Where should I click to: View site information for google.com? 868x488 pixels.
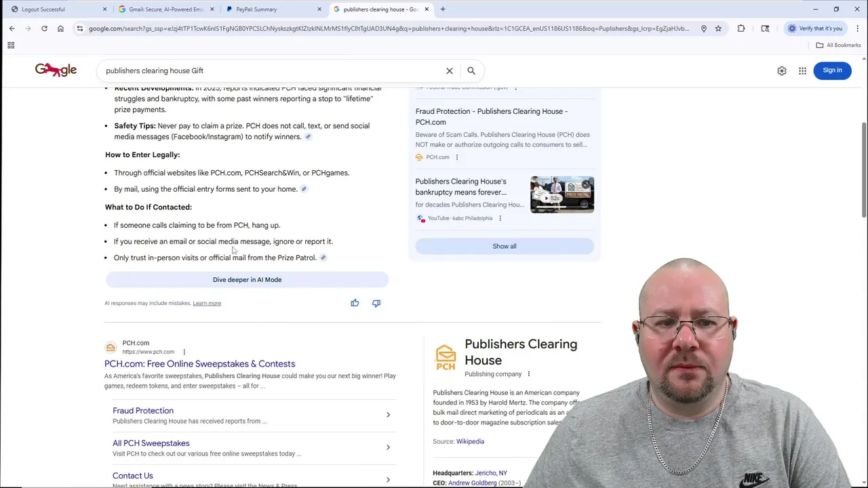[x=80, y=28]
